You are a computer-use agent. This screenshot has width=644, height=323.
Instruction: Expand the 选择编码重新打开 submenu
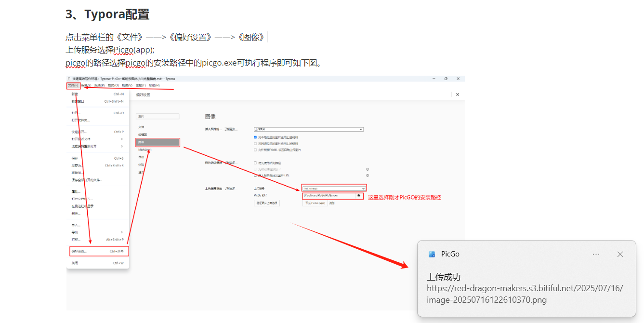point(98,146)
